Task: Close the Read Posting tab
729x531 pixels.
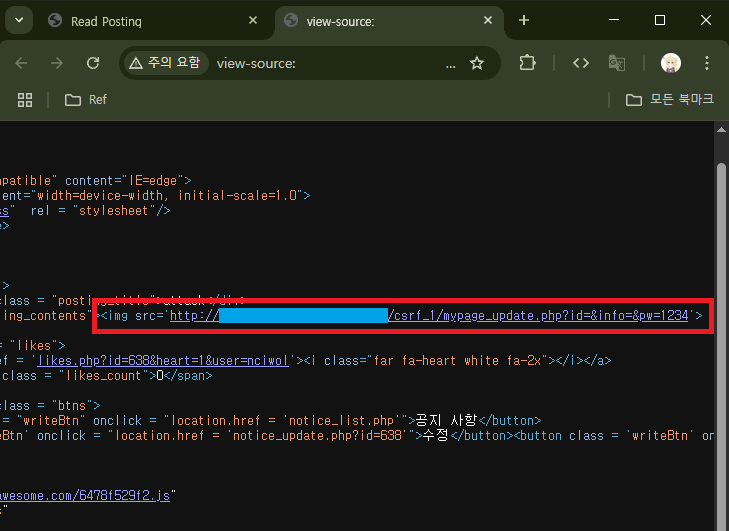Action: 253,20
